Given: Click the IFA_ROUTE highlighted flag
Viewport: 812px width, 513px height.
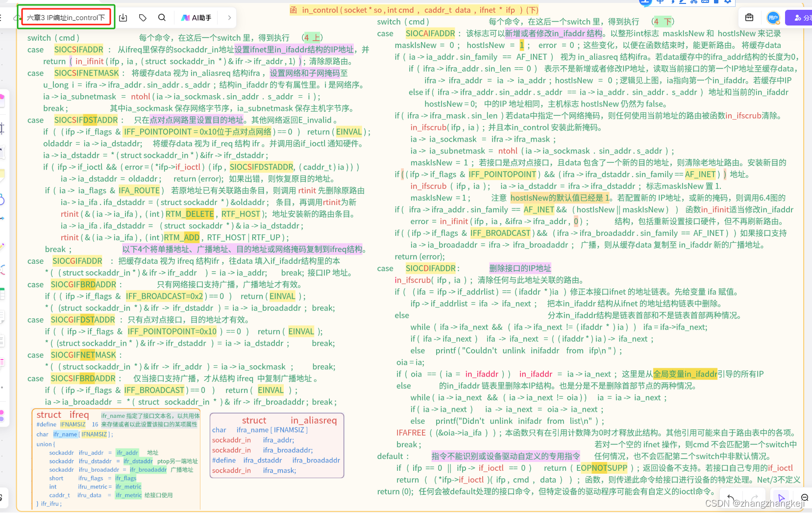Looking at the screenshot, I should tap(139, 190).
